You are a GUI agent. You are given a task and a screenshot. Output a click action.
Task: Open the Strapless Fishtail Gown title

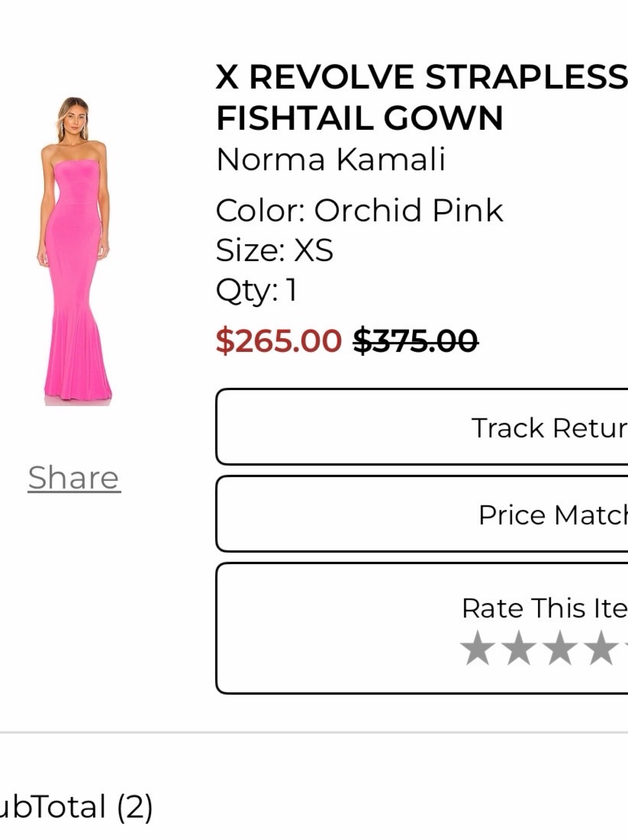point(422,97)
